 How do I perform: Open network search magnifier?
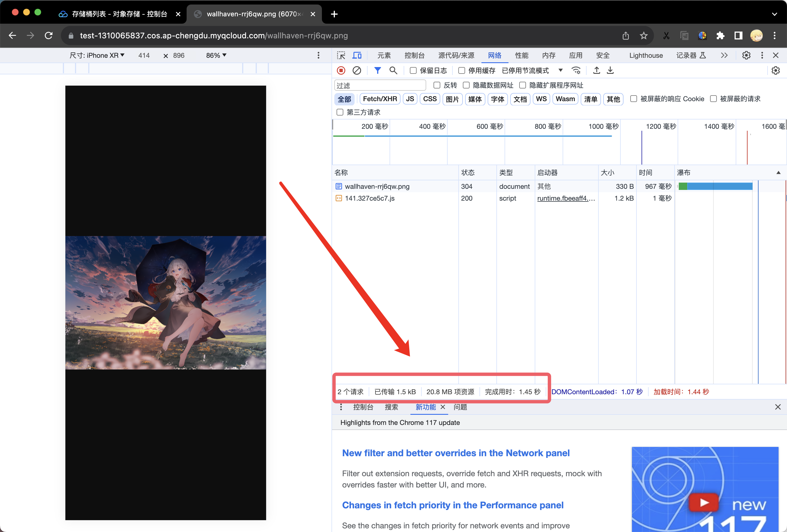point(393,70)
